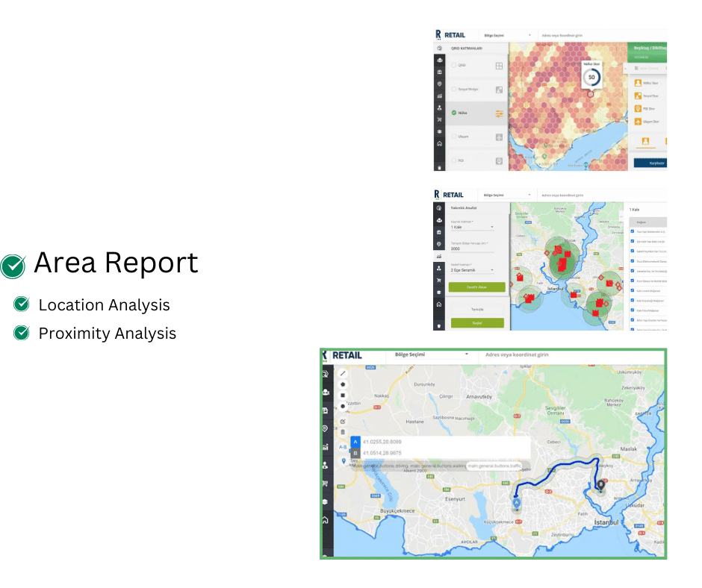Expand the source layer dropdown showing 1 Kale
This screenshot has width=702, height=588.
pyautogui.click(x=472, y=228)
